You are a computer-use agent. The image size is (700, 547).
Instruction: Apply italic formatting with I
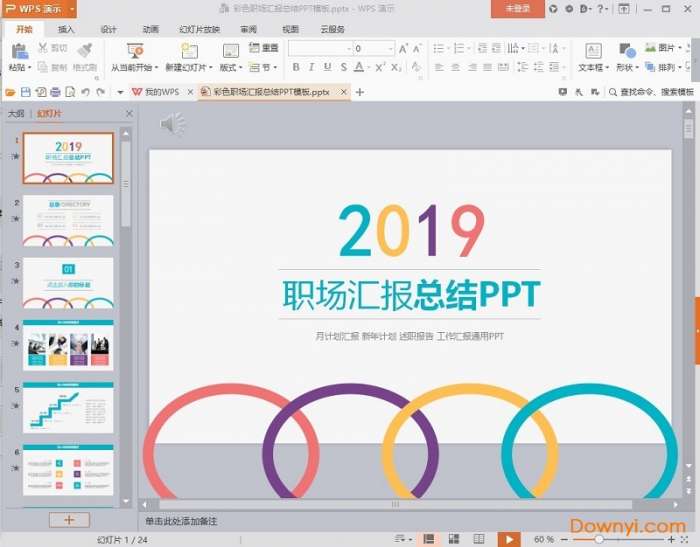311,67
